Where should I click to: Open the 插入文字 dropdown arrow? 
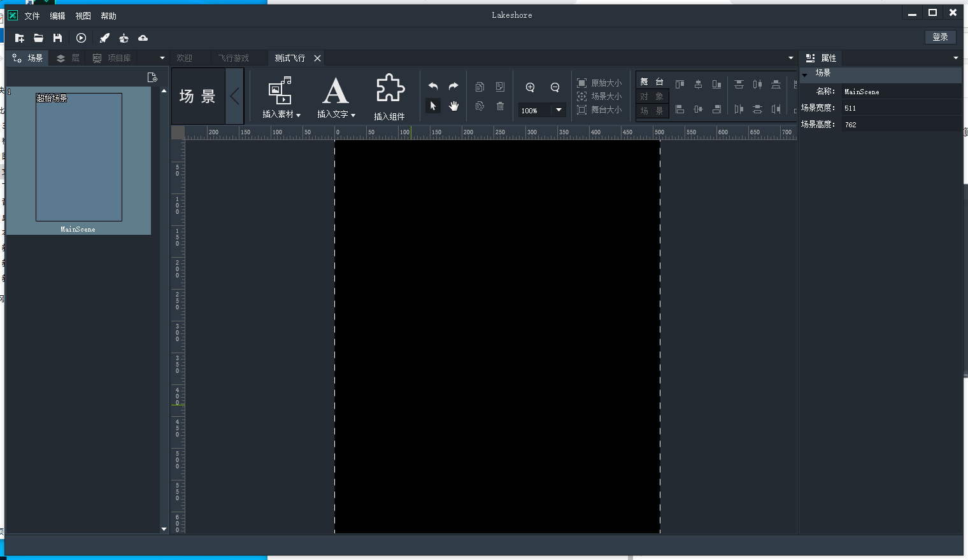[x=353, y=115]
